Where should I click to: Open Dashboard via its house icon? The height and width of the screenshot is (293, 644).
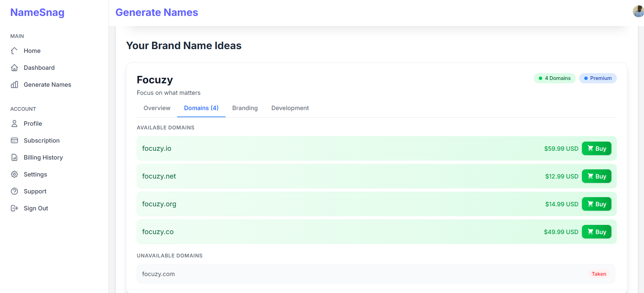[14, 68]
